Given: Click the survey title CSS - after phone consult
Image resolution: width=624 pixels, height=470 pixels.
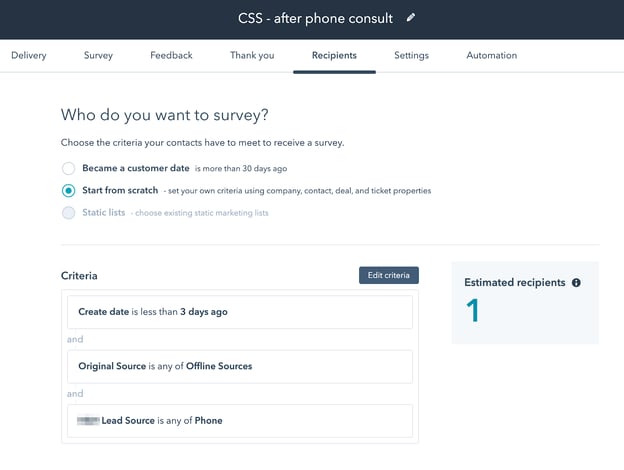Looking at the screenshot, I should 316,19.
